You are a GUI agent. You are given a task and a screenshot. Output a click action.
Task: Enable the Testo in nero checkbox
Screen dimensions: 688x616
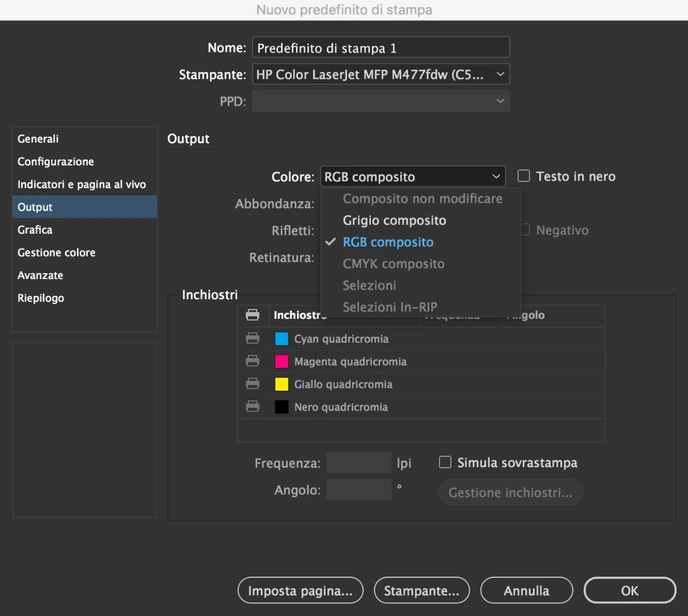(x=524, y=176)
